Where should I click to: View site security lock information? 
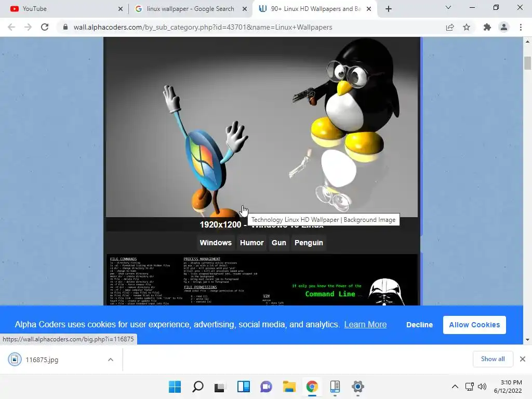[65, 27]
